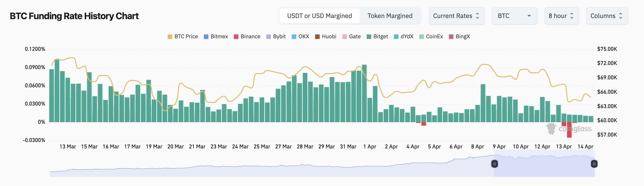Toggle the Bitmex legend series

point(216,37)
